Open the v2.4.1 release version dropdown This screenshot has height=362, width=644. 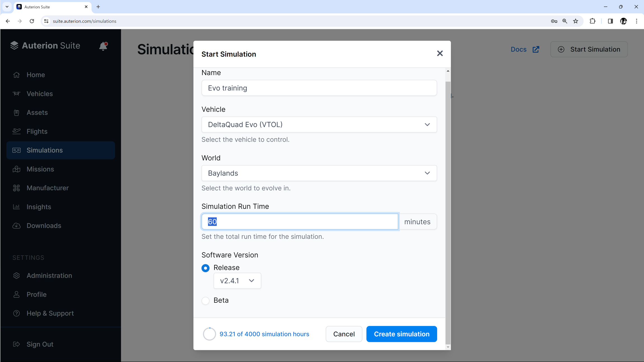(237, 281)
